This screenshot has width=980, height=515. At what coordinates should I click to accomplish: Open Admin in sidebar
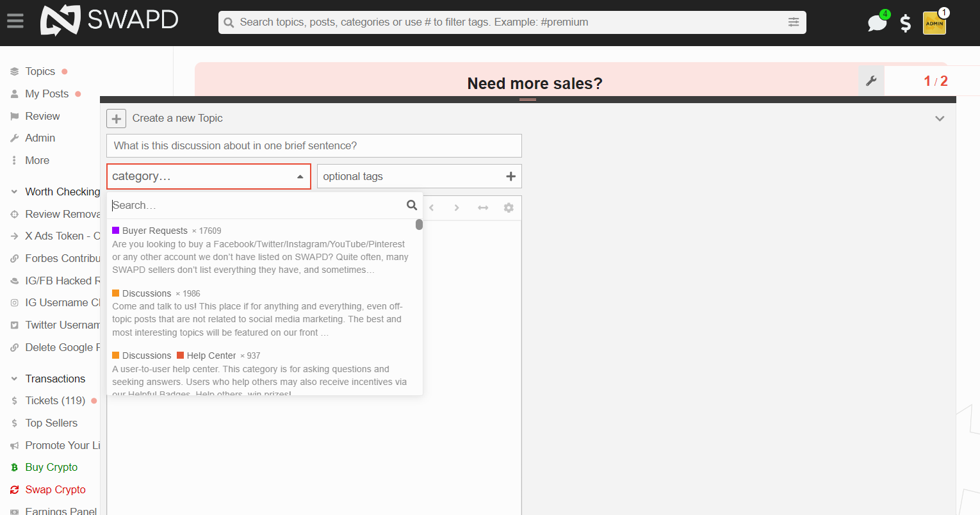[x=40, y=138]
